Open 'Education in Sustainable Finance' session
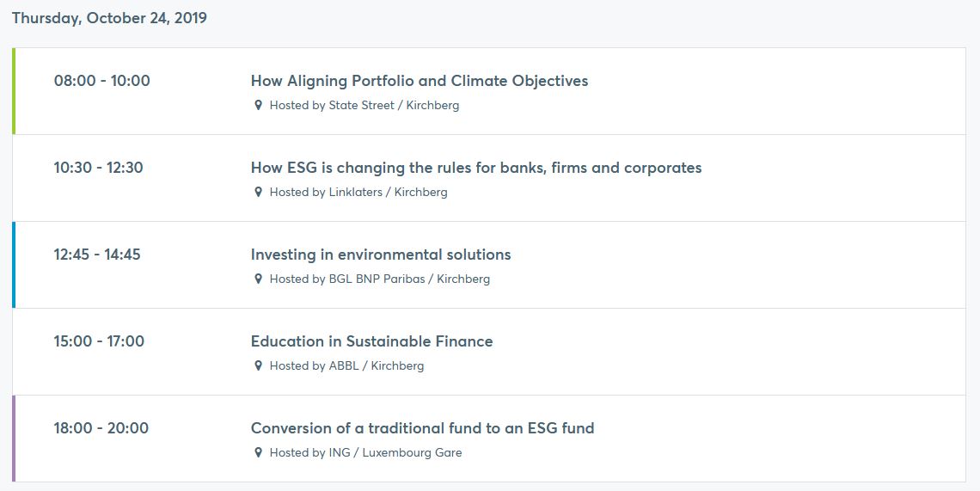This screenshot has width=980, height=491. (x=371, y=341)
